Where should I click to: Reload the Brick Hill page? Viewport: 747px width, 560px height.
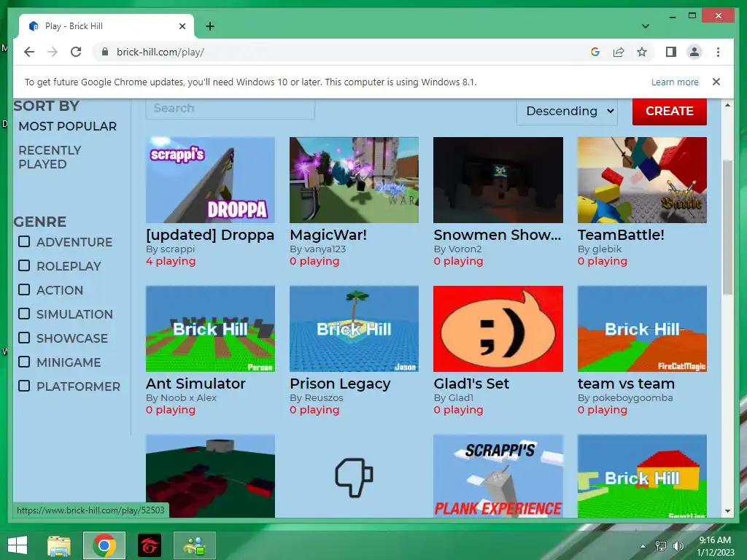(76, 52)
